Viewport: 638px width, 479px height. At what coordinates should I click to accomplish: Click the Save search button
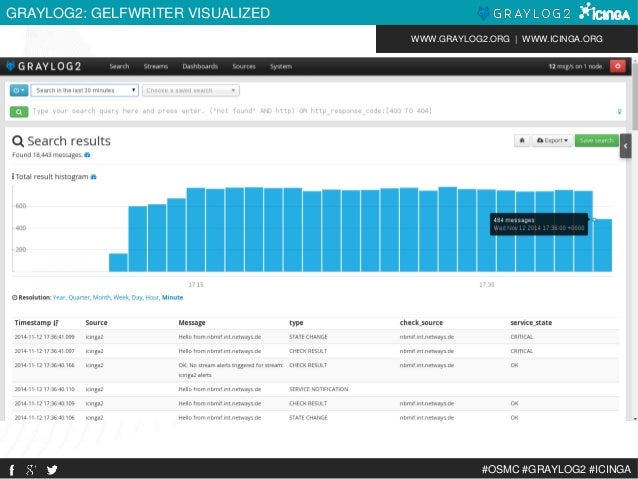[x=596, y=140]
